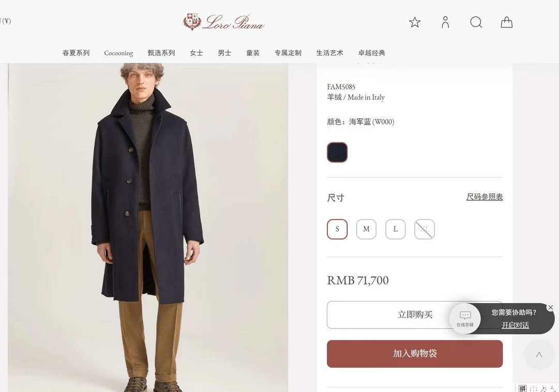Open the wishlist star icon
559x392 pixels.
click(x=415, y=22)
